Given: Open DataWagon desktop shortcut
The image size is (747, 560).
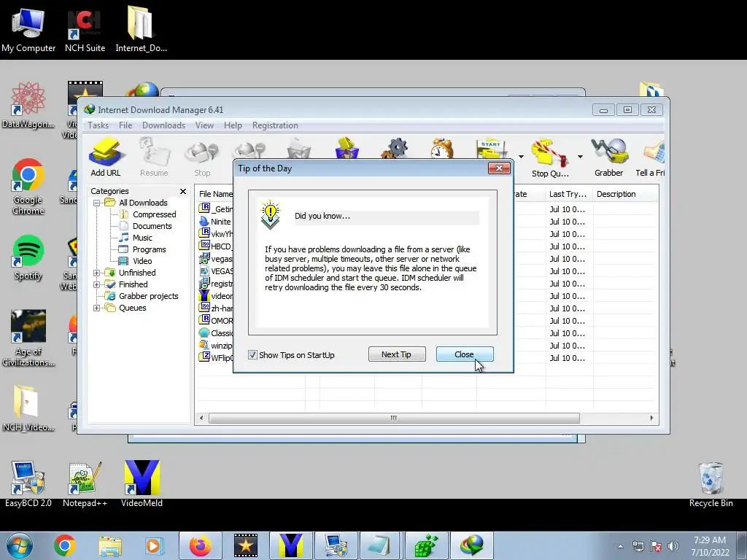Looking at the screenshot, I should (28, 106).
